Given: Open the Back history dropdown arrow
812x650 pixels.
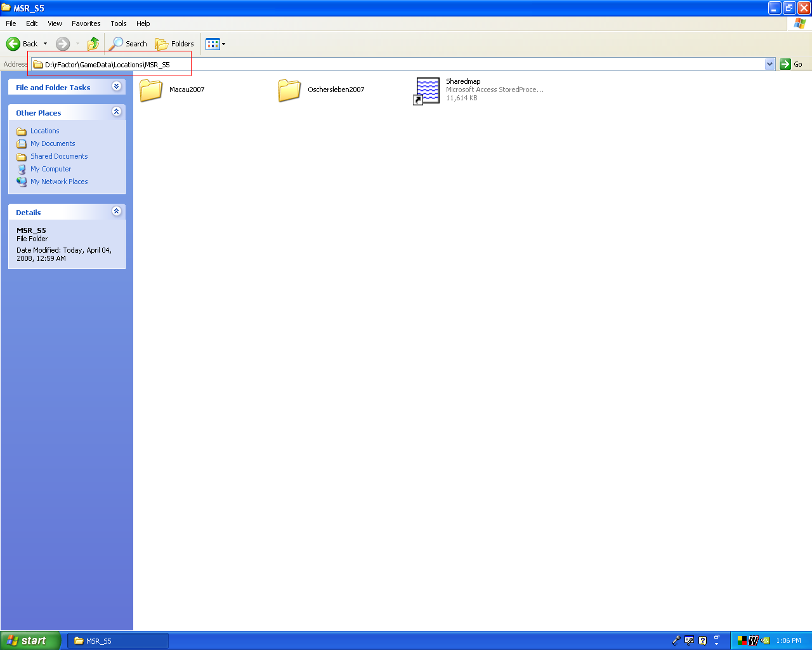Looking at the screenshot, I should [45, 44].
